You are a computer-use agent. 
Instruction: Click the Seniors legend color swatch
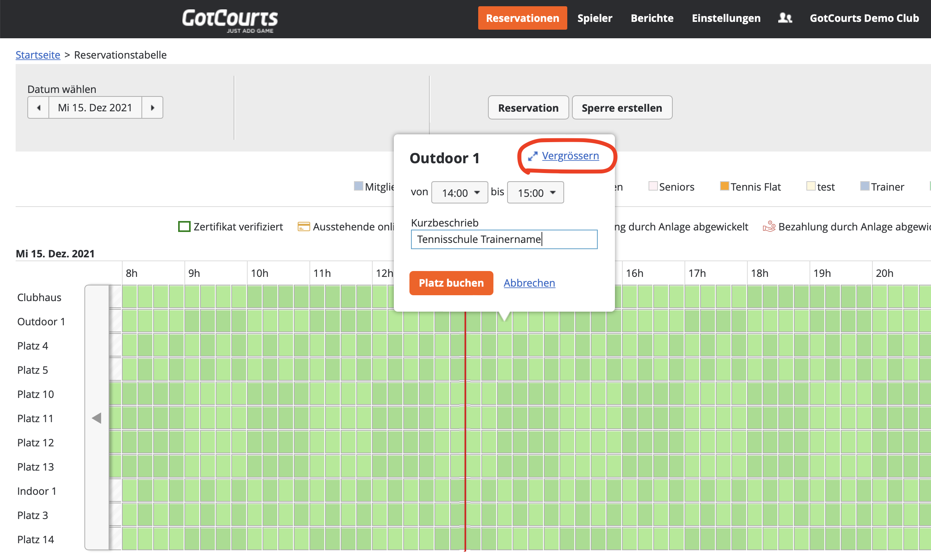(x=653, y=186)
